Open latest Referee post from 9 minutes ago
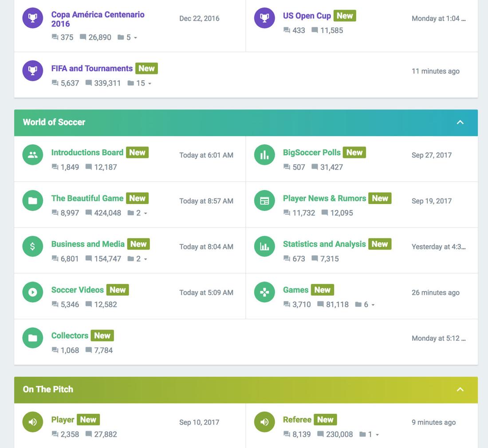Screen dimensions: 488x448 433,422
